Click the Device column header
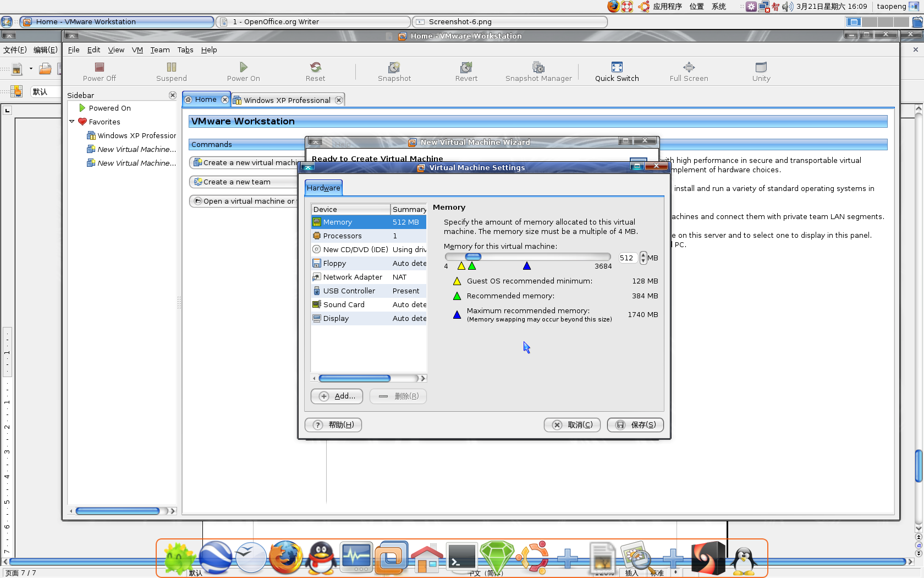This screenshot has width=924, height=578. tap(351, 209)
